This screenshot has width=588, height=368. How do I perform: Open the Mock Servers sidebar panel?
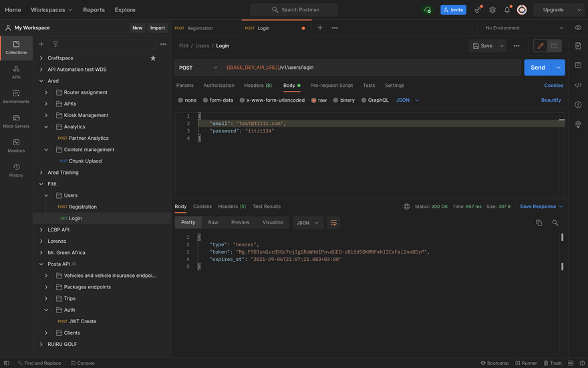click(x=16, y=121)
